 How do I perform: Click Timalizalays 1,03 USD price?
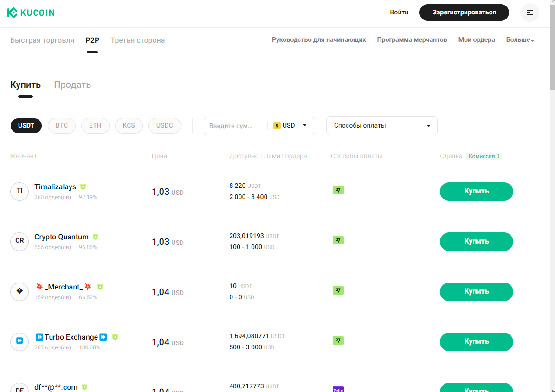coord(168,192)
